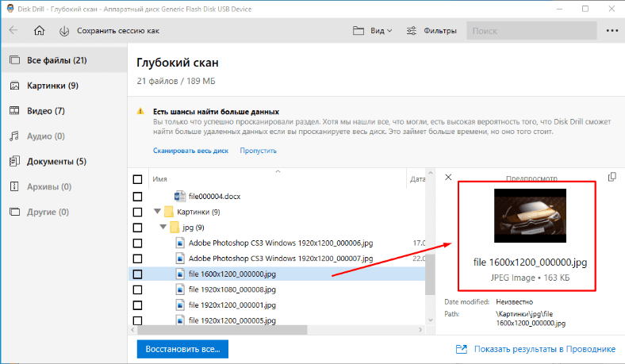Tick the checkbox for file000004.docx
Image resolution: width=625 pixels, height=364 pixels.
click(137, 196)
